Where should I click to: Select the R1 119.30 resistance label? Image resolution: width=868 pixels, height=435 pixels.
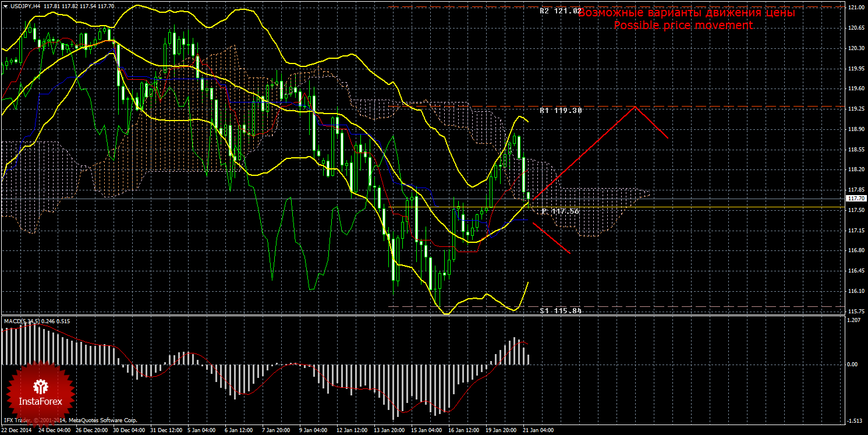coord(560,110)
